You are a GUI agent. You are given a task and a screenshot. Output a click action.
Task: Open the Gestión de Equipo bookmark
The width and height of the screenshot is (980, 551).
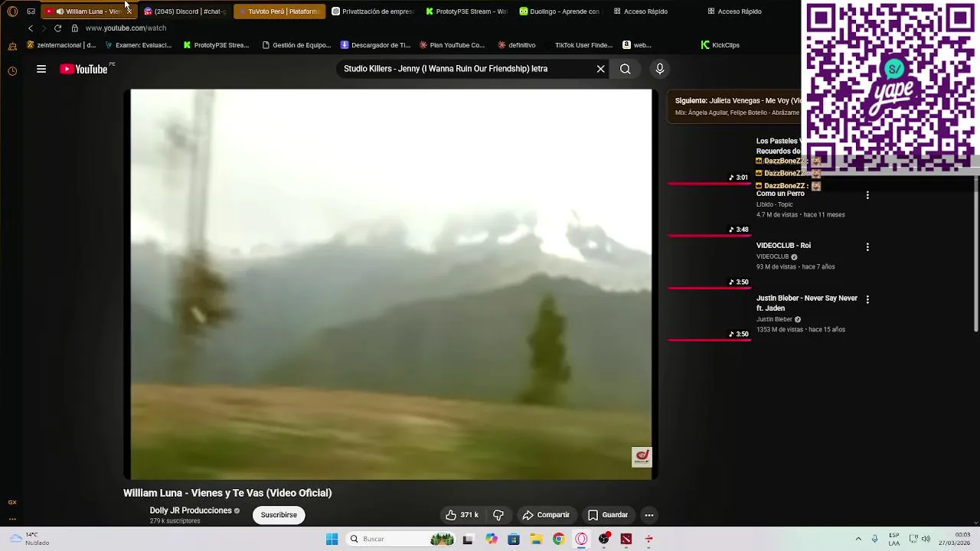pos(297,45)
